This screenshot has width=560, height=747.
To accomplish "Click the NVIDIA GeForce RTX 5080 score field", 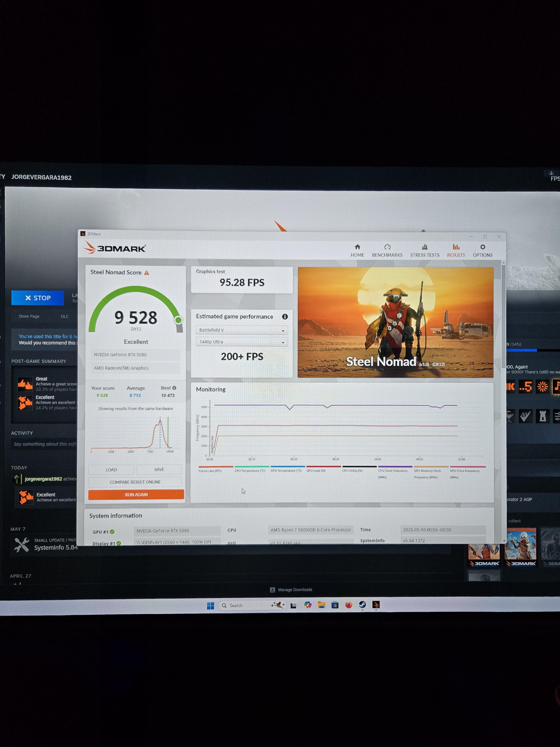I will click(x=135, y=355).
